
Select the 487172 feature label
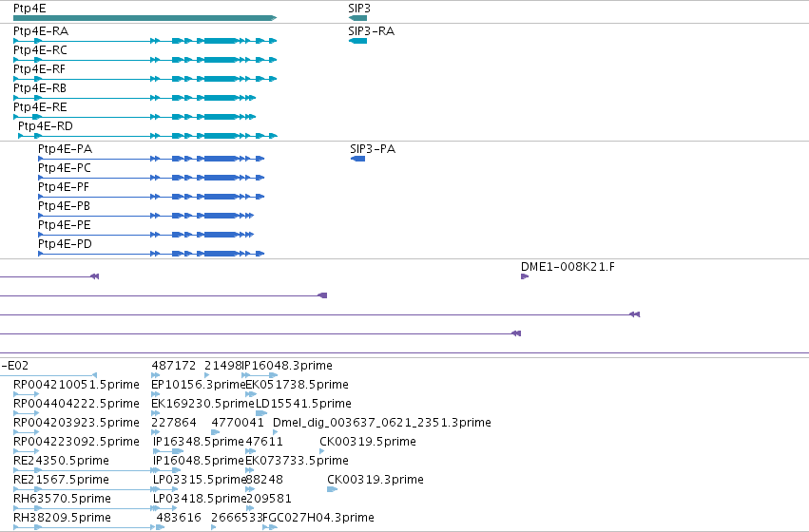[x=173, y=366]
